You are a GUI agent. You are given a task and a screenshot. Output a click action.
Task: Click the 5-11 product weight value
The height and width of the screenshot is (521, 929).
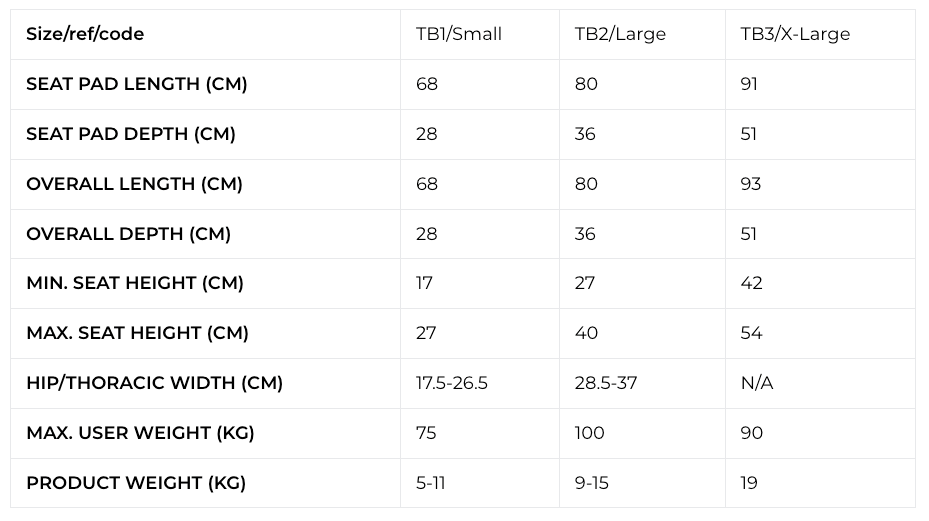[431, 483]
